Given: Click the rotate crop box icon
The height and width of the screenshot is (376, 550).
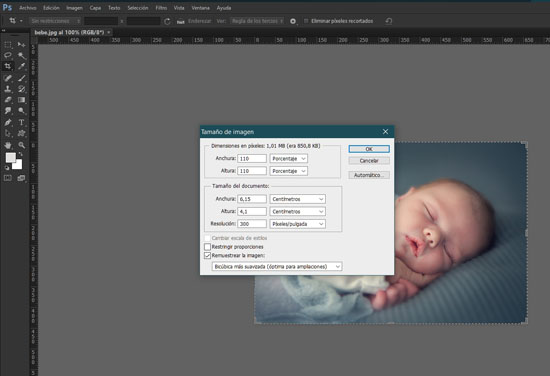Looking at the screenshot, I should coord(167,21).
